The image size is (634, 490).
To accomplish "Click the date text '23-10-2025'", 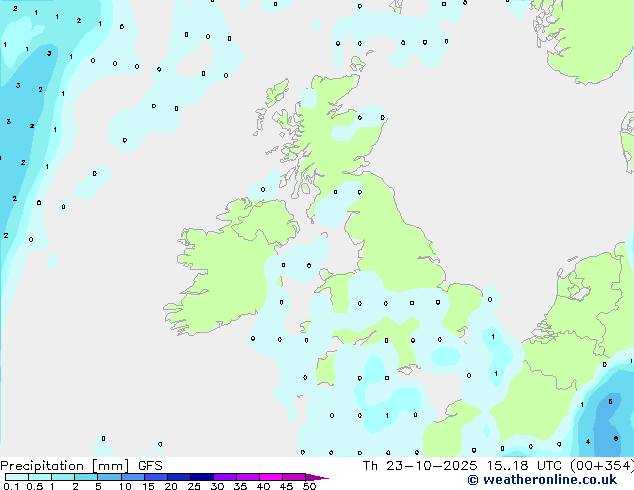I will point(432,466).
